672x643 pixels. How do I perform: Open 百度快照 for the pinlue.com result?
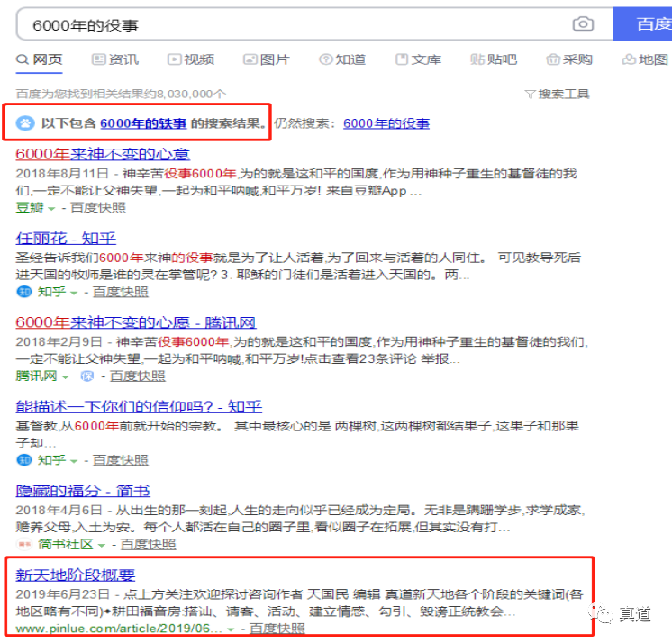coord(277,629)
